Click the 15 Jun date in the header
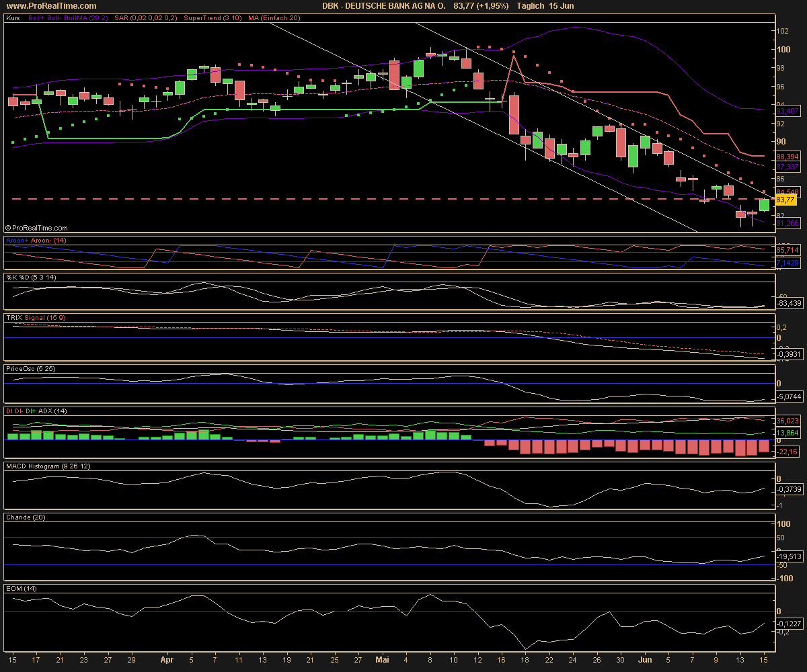This screenshot has width=807, height=672. [x=563, y=5]
